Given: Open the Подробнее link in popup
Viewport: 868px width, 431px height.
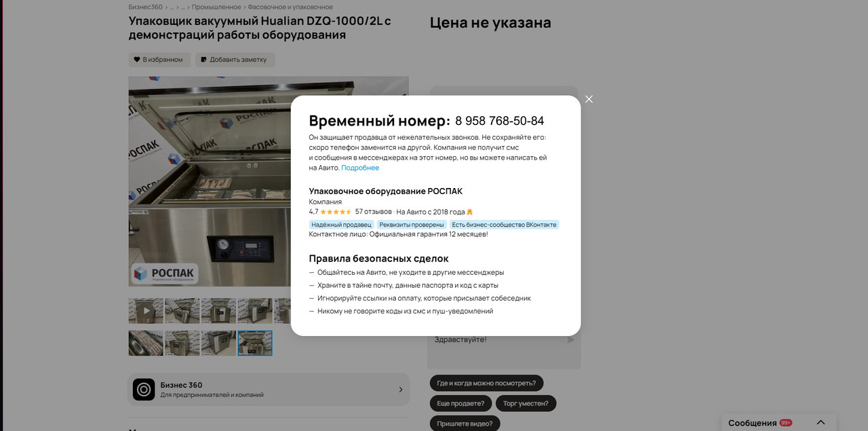Looking at the screenshot, I should click(360, 168).
